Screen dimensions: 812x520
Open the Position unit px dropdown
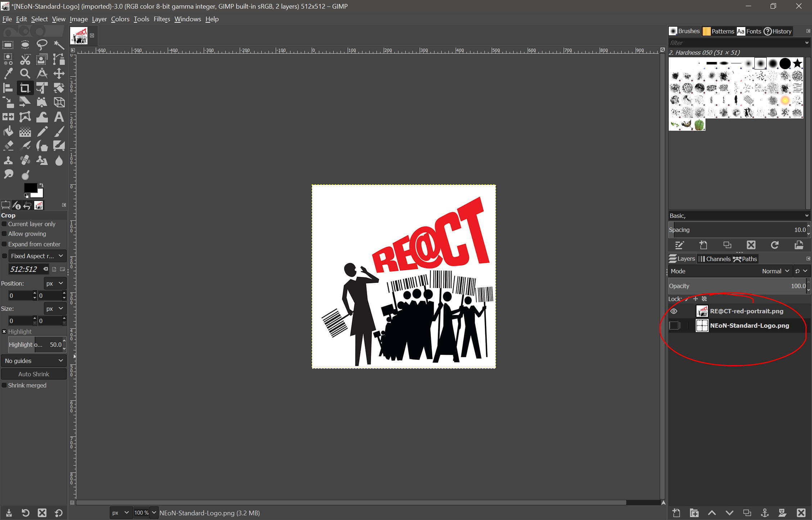pos(55,283)
